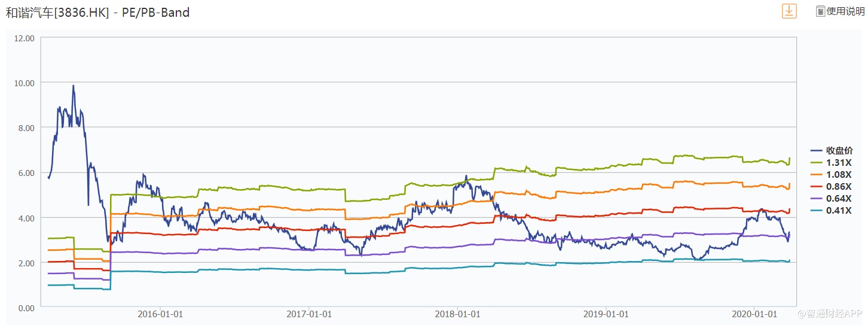This screenshot has width=868, height=325.
Task: Download the PE/PB-Band chart
Action: point(789,11)
